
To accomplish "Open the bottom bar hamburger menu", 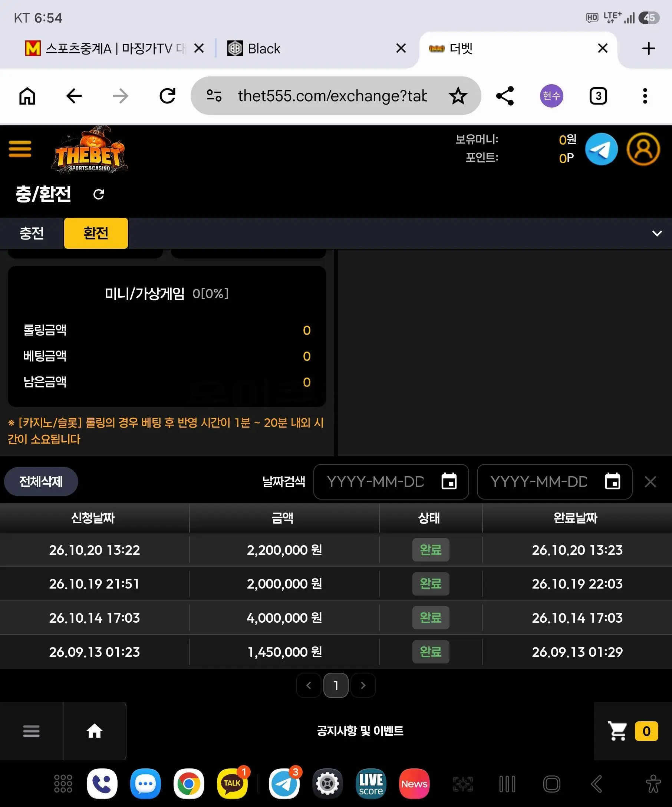I will pyautogui.click(x=31, y=731).
